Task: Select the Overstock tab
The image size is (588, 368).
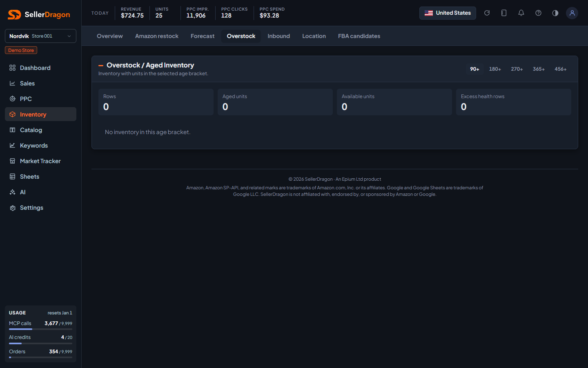Action: point(241,36)
